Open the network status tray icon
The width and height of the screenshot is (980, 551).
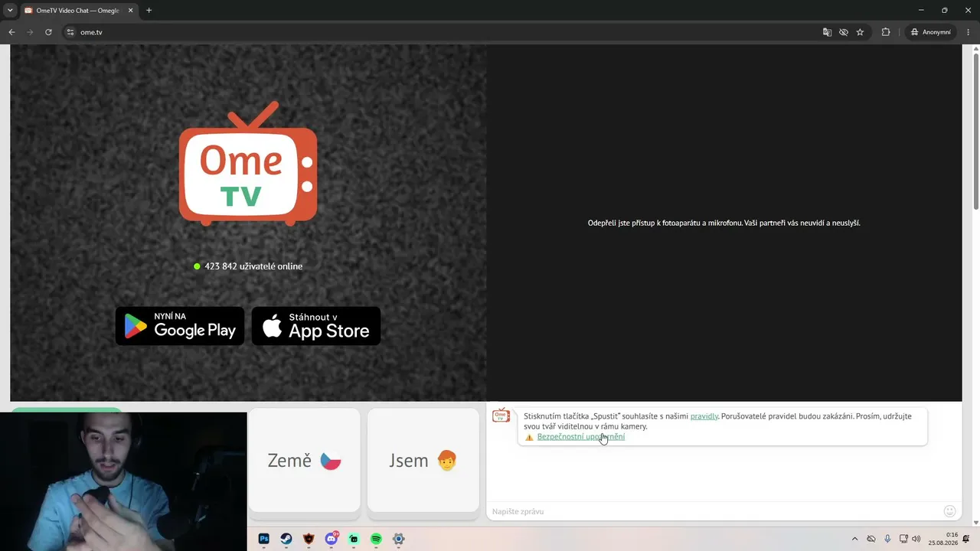(x=903, y=539)
